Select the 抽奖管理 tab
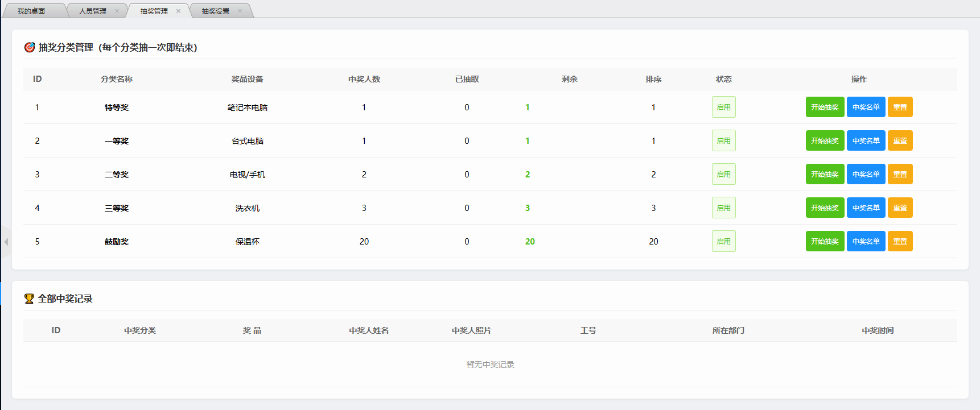Viewport: 980px width, 410px height. click(x=154, y=11)
